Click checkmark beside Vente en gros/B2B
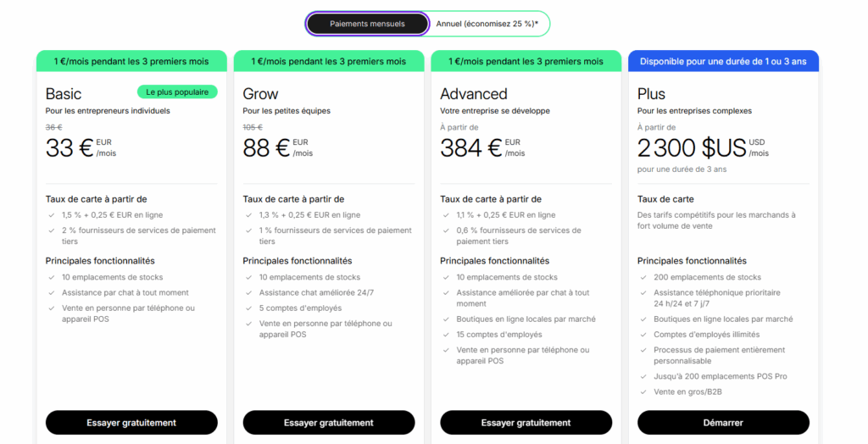Viewport: 868px width, 444px height. (x=643, y=392)
